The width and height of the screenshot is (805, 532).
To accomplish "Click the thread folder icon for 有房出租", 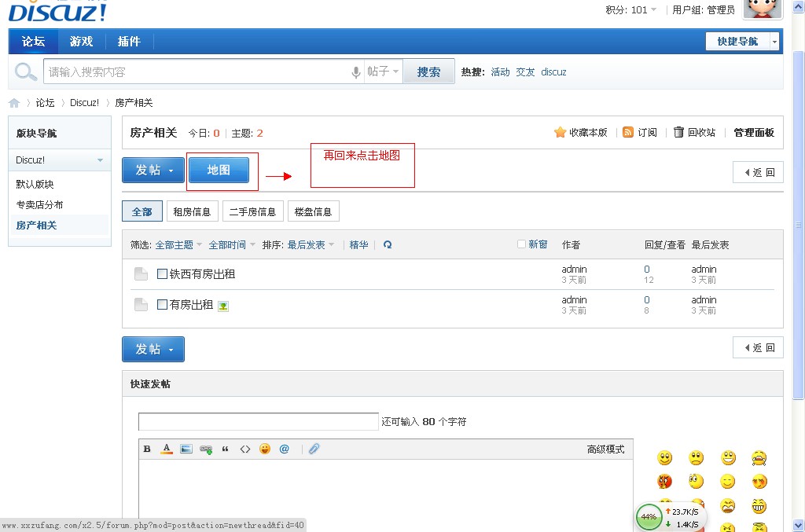I will click(142, 305).
